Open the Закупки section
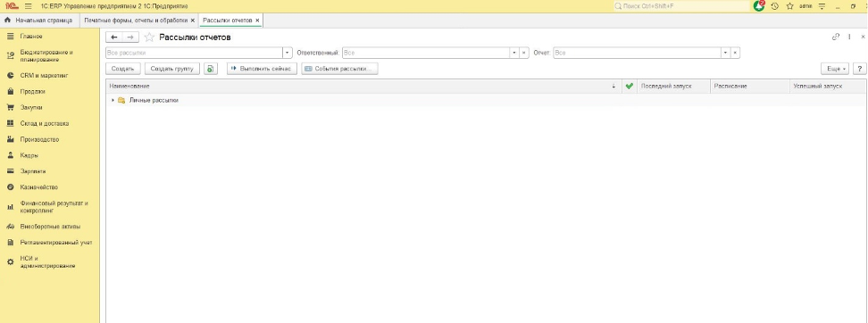868x323 pixels. click(31, 107)
